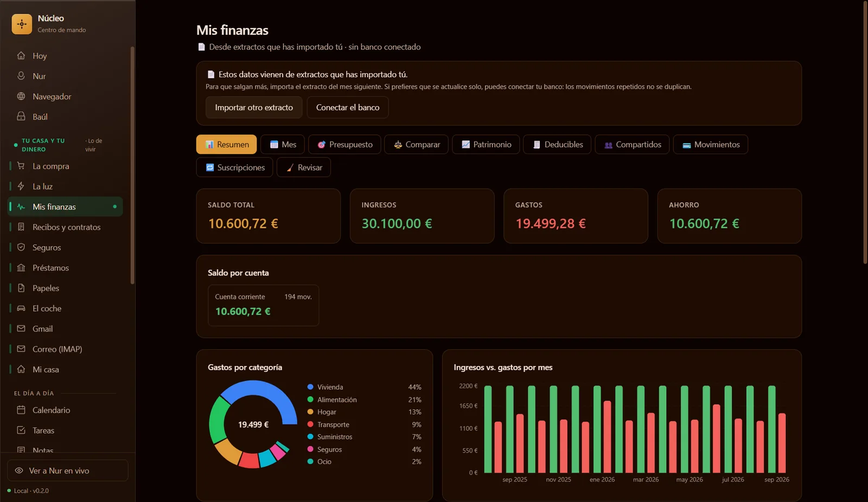Click the 194 mov. label

(x=298, y=297)
